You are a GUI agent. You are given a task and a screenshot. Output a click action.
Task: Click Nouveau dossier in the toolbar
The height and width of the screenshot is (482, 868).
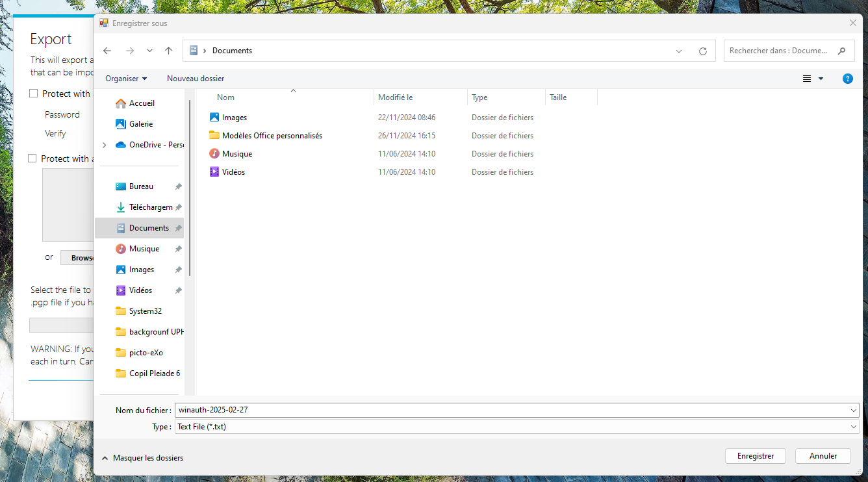point(196,79)
